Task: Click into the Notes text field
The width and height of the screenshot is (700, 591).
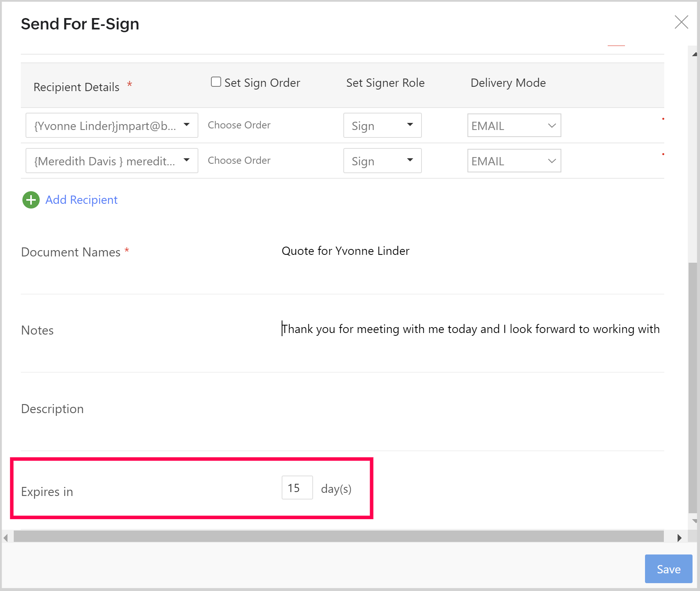Action: pos(471,329)
